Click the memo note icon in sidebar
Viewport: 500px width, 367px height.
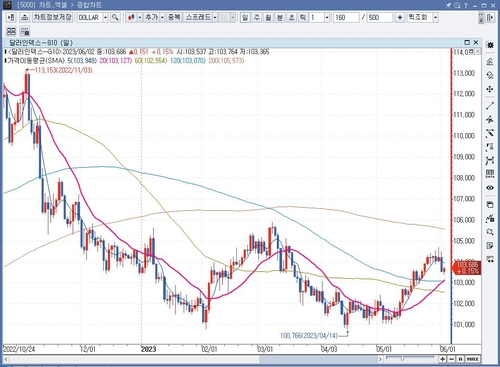[490, 246]
